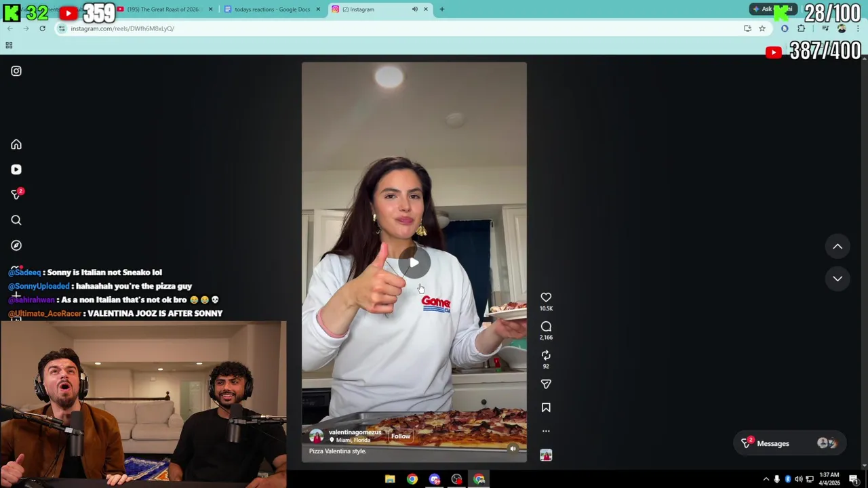Image resolution: width=868 pixels, height=488 pixels.
Task: Open OBS recording icon in taskbar
Action: tap(457, 479)
